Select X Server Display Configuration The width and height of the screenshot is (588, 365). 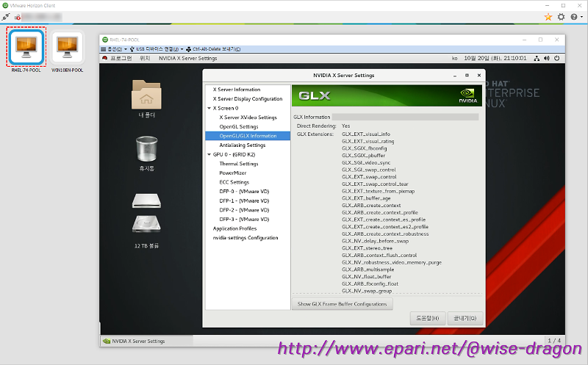click(248, 99)
